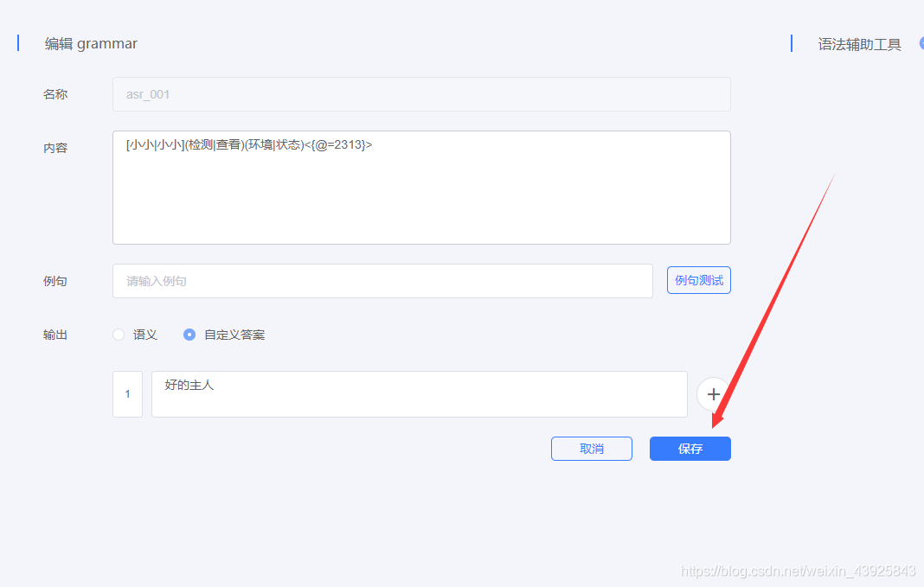Click the 例句 example sentence input
The height and width of the screenshot is (587, 924).
click(x=382, y=281)
